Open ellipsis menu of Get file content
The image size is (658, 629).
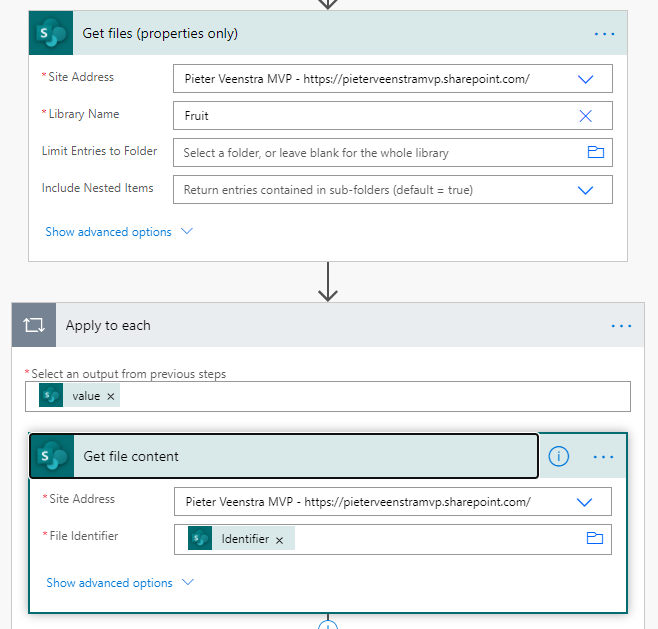pyautogui.click(x=603, y=457)
